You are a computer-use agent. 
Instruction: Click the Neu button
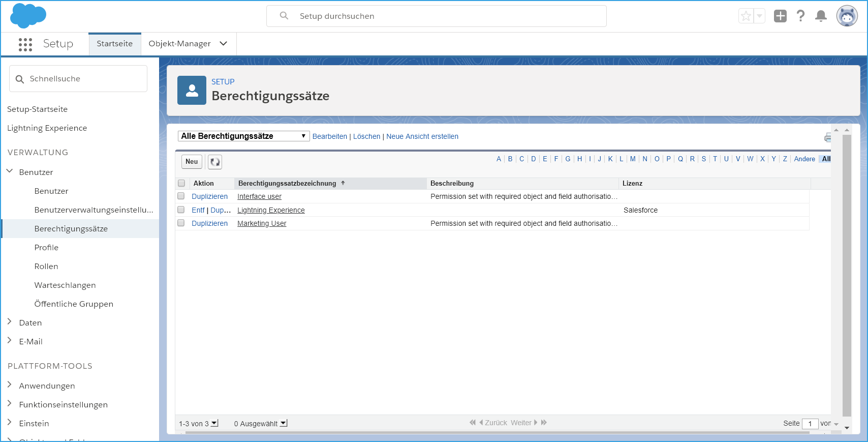(192, 162)
